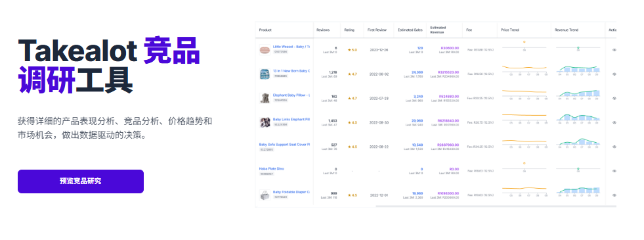The height and width of the screenshot is (240, 644).
Task: Click the estimated sales value 3,240
Action: pos(418,97)
